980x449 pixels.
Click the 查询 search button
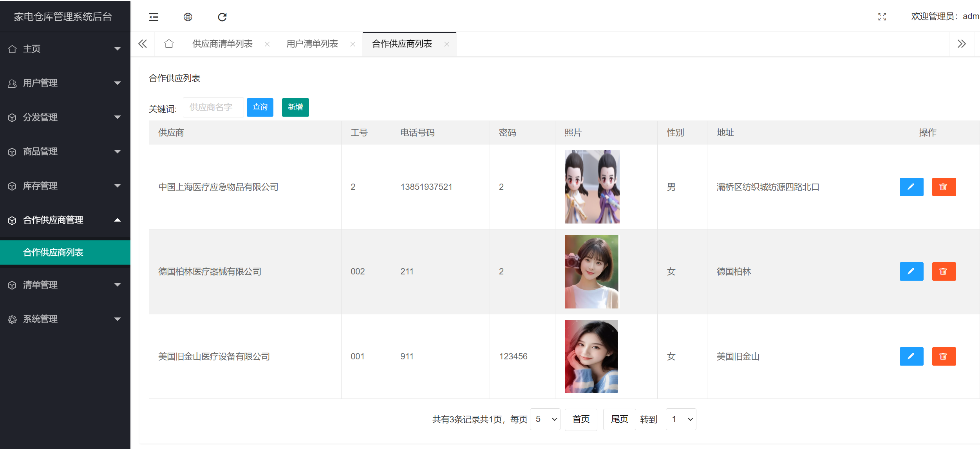[260, 107]
